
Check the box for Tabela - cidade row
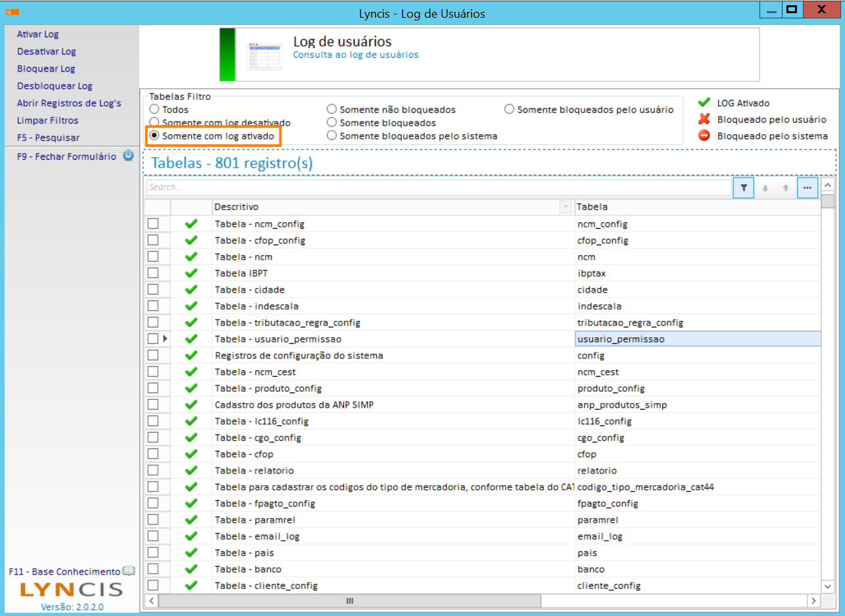pos(153,290)
